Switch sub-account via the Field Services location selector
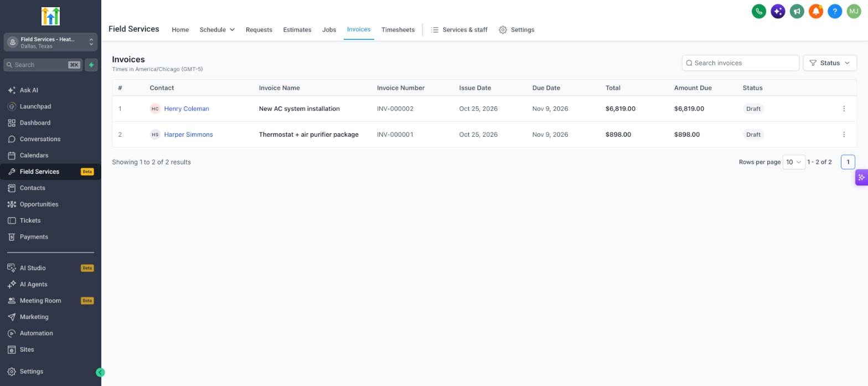 click(x=50, y=42)
